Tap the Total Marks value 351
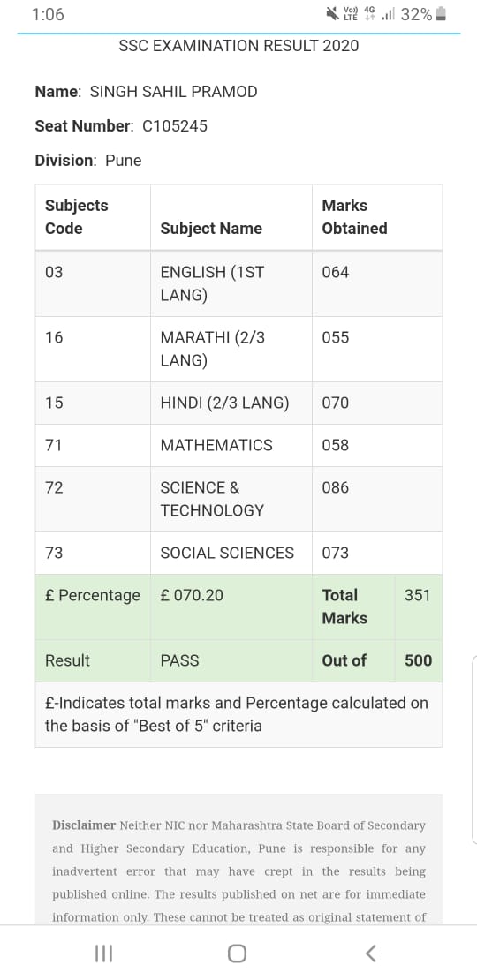The height and width of the screenshot is (980, 477). [x=417, y=595]
